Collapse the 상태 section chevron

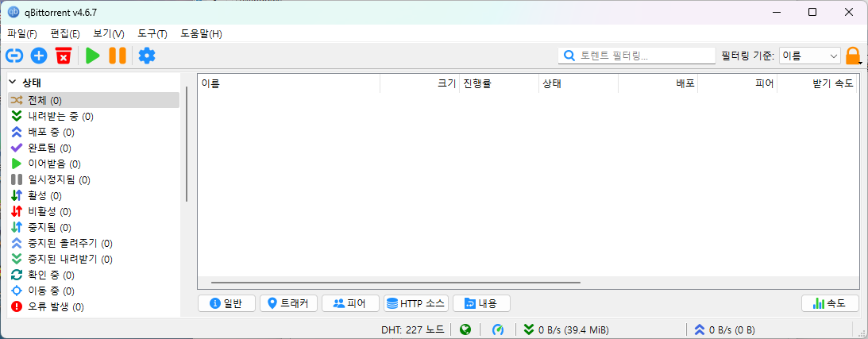(13, 83)
